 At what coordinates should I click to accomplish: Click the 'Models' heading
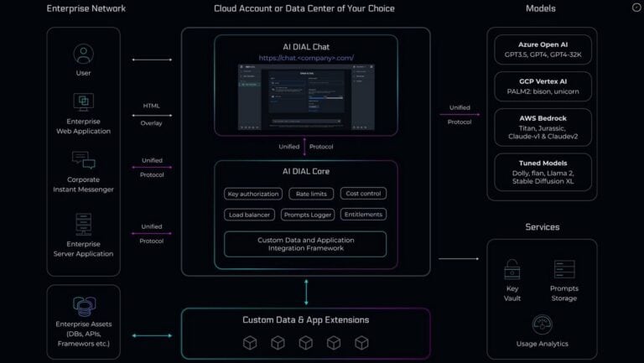tap(541, 8)
